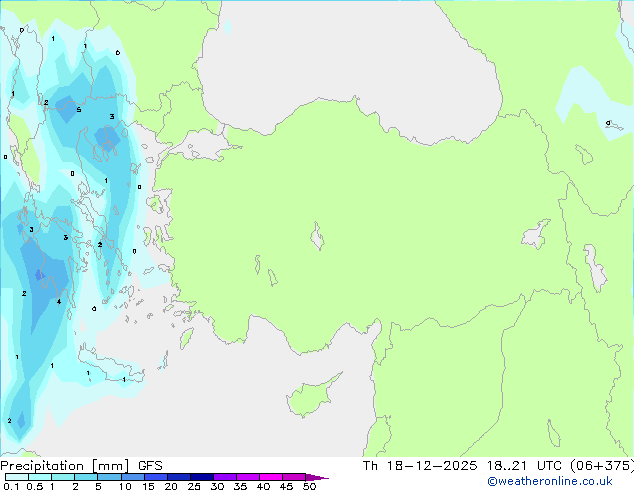
Task: Click the '40' legend scale label
Action: pos(263,486)
